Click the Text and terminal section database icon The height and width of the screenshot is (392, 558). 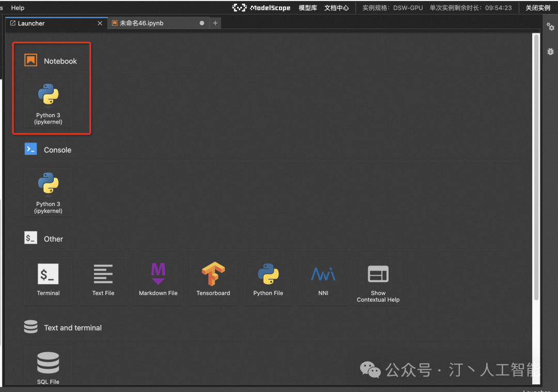[x=30, y=326]
